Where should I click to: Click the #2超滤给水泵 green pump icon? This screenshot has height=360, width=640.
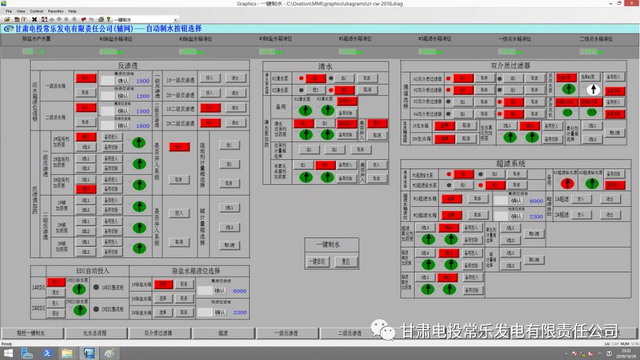pyautogui.click(x=592, y=183)
